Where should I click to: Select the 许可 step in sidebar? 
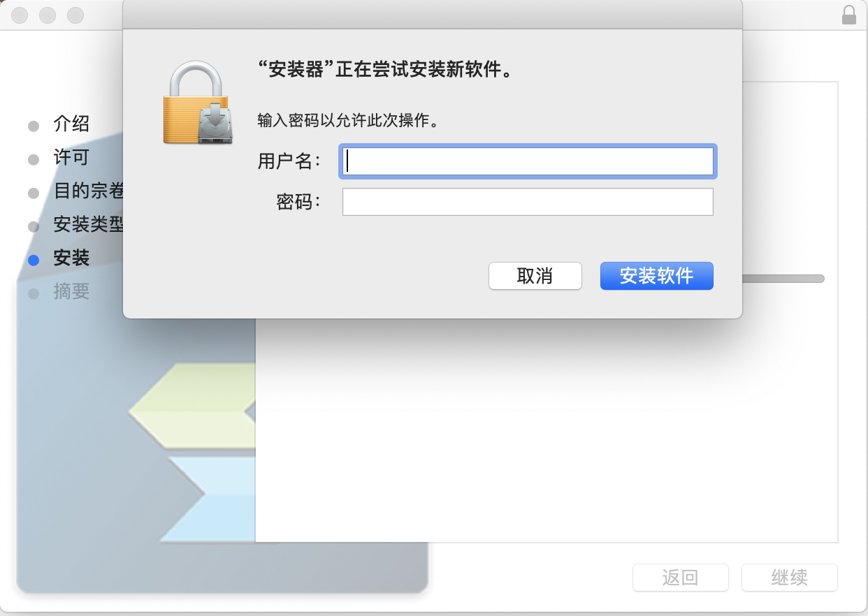71,158
